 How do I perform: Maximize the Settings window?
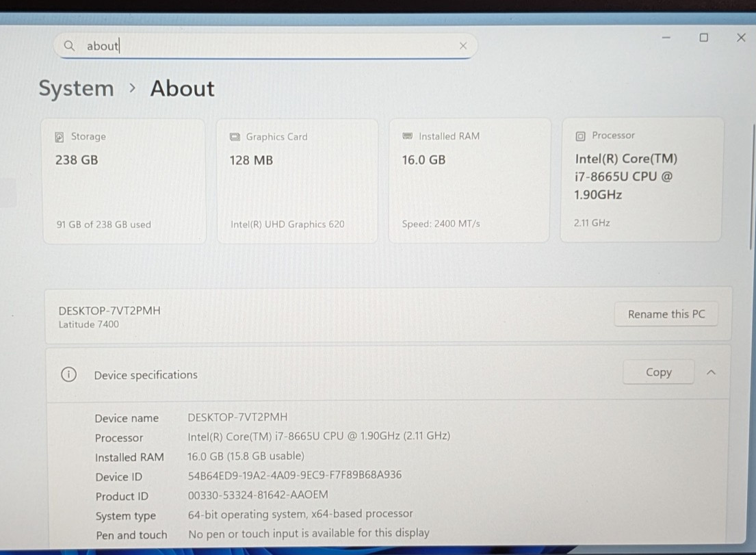(703, 38)
